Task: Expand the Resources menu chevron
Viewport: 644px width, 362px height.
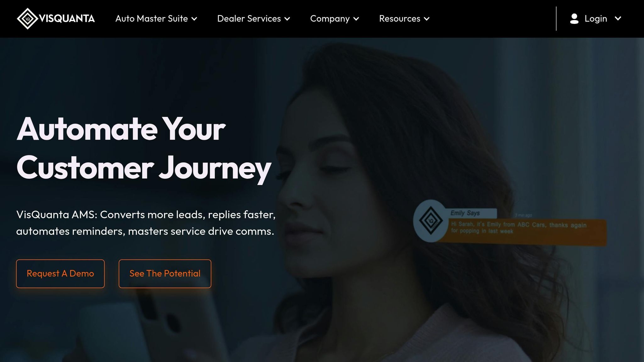Action: [x=427, y=19]
